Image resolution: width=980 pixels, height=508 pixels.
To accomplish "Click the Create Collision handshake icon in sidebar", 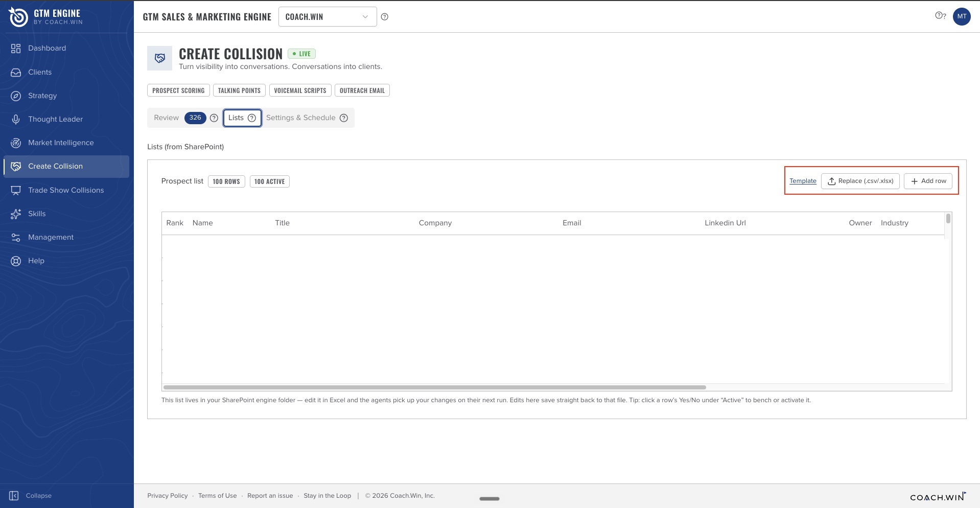I will pos(16,167).
